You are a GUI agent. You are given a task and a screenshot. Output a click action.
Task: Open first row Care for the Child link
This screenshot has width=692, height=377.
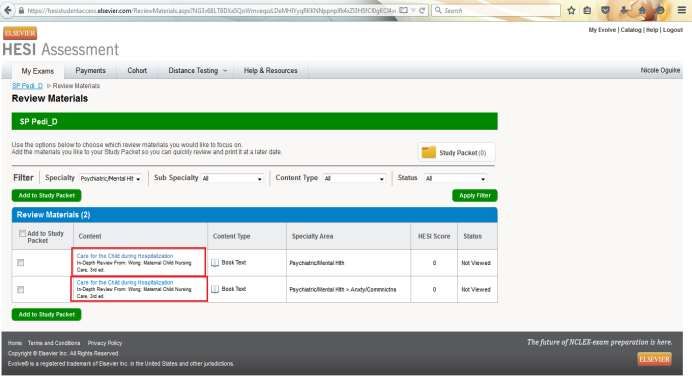coord(125,256)
